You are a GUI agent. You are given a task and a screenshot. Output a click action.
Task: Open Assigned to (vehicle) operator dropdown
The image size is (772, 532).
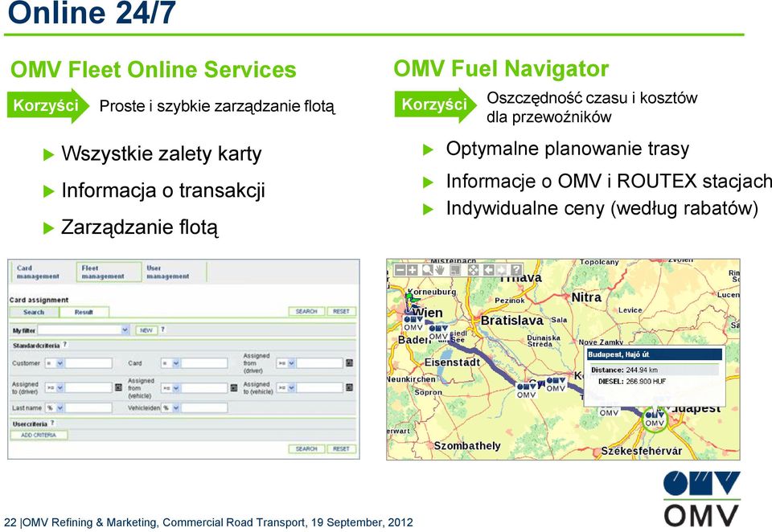[x=286, y=388]
